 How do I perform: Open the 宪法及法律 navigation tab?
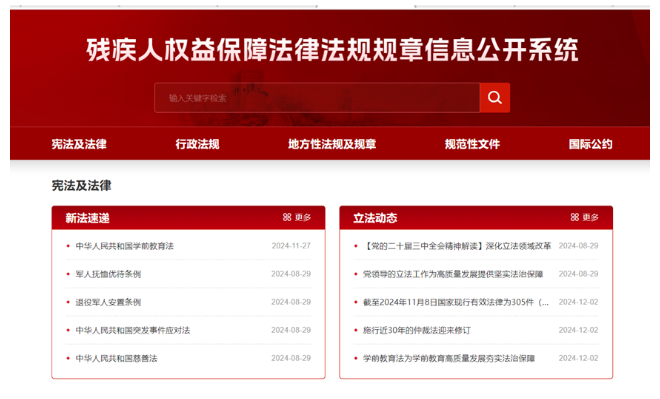click(79, 144)
